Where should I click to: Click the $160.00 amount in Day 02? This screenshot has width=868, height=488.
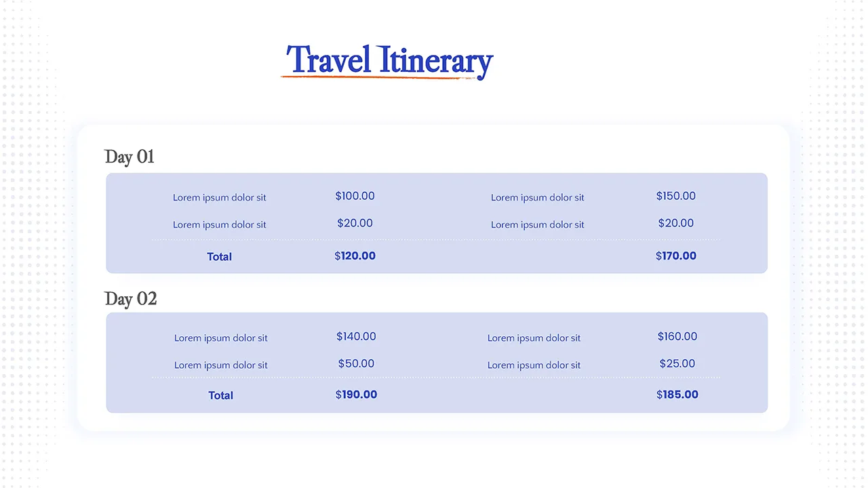[x=677, y=336]
